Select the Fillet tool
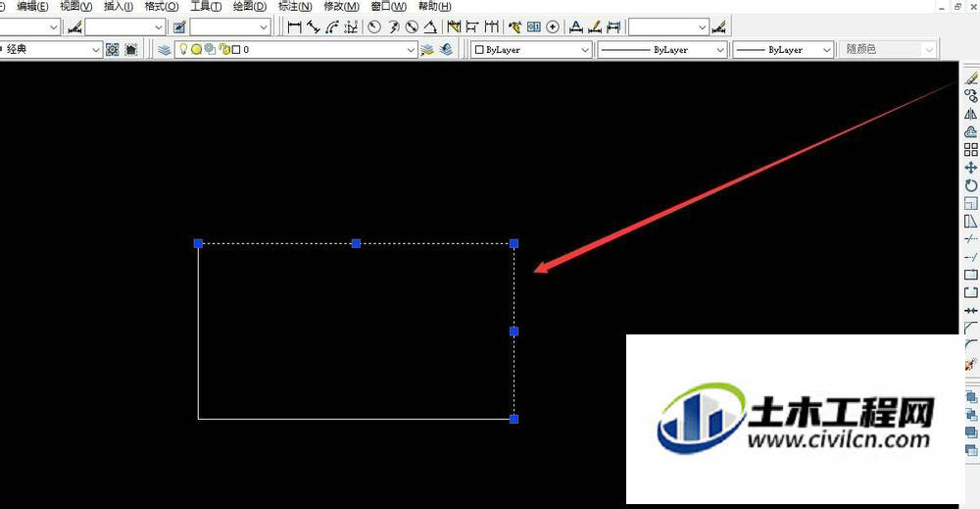 (970, 345)
